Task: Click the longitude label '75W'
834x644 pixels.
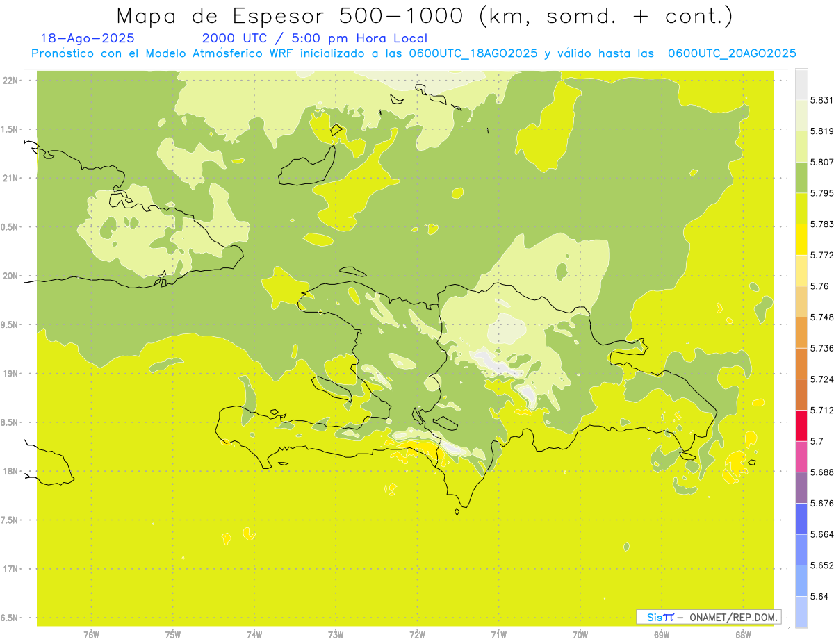Action: [x=173, y=635]
